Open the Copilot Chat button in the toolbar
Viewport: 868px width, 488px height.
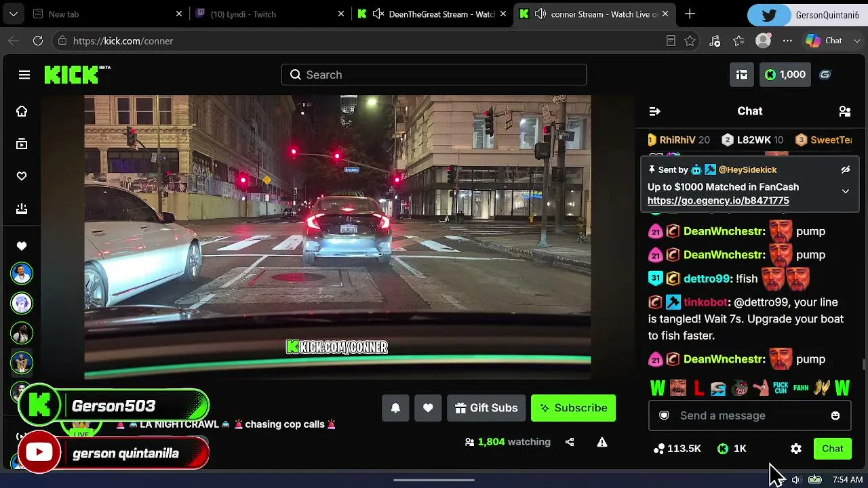point(825,41)
